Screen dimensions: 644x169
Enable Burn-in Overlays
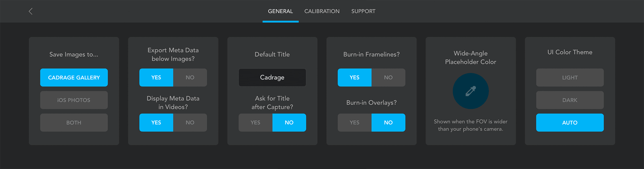coord(354,123)
